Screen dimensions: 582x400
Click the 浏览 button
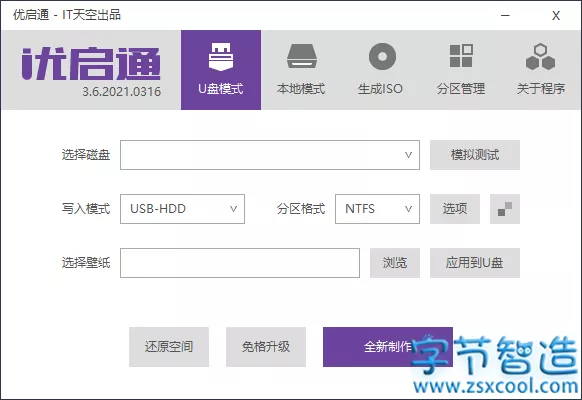[x=395, y=263]
